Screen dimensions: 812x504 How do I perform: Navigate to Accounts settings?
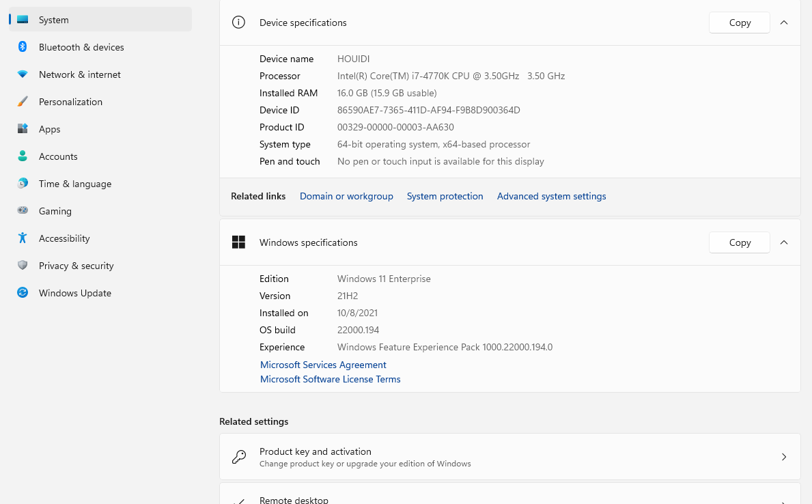coord(100,156)
